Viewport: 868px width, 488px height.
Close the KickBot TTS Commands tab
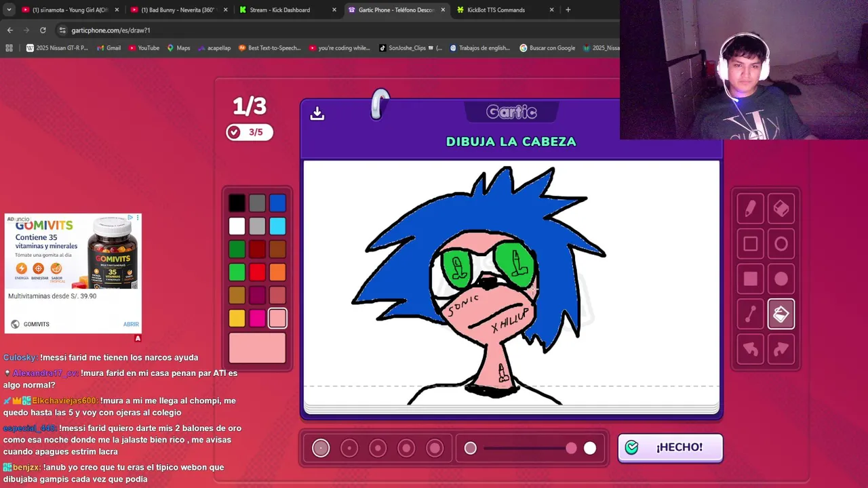point(551,9)
